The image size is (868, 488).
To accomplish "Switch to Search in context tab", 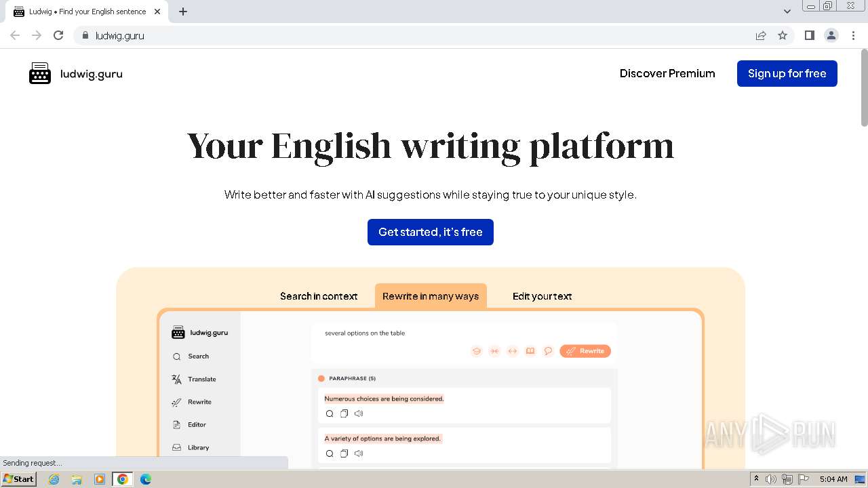I will (x=319, y=296).
